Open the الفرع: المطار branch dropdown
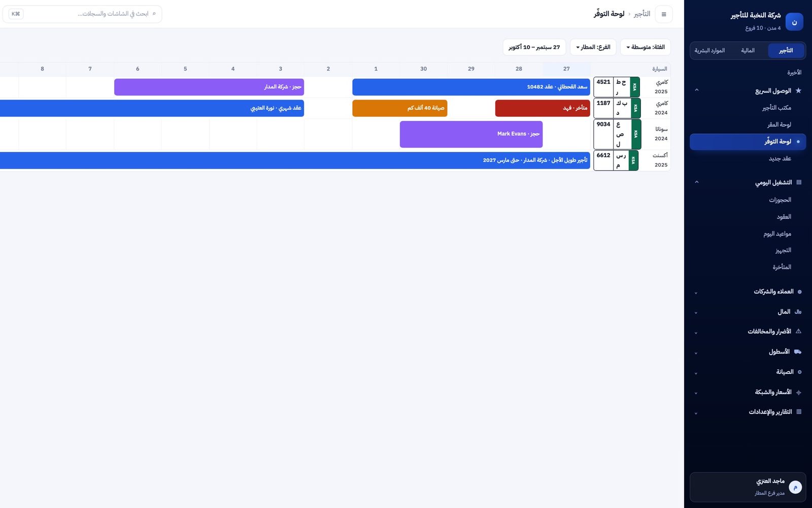The height and width of the screenshot is (508, 812). point(593,47)
